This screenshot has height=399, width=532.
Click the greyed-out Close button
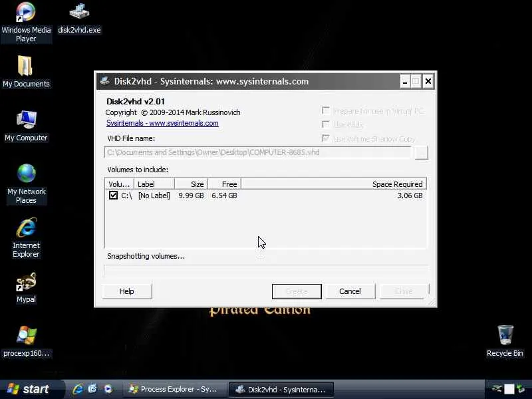404,291
